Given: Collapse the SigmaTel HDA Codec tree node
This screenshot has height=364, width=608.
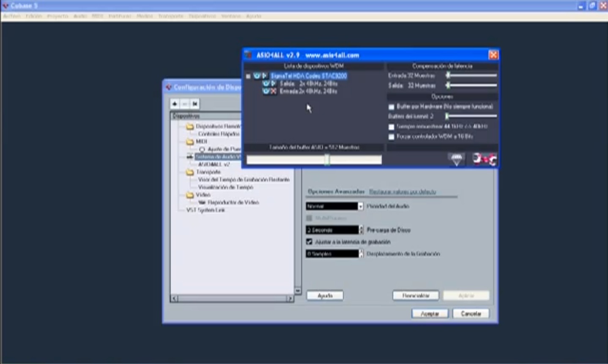Looking at the screenshot, I should [248, 77].
